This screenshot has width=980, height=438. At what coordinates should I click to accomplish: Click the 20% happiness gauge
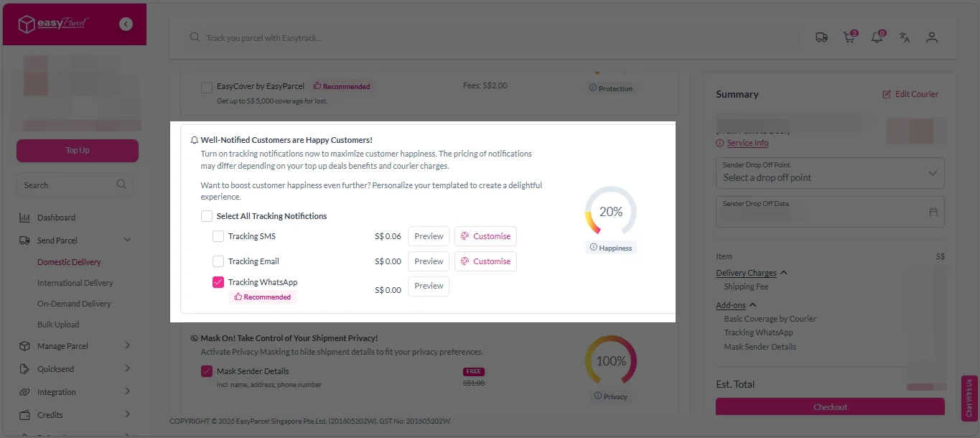611,212
